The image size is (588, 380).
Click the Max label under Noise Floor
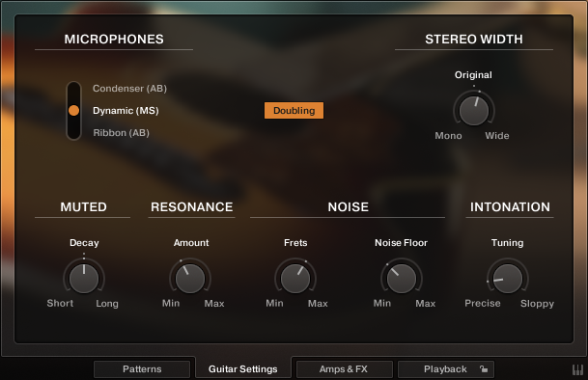coord(426,303)
